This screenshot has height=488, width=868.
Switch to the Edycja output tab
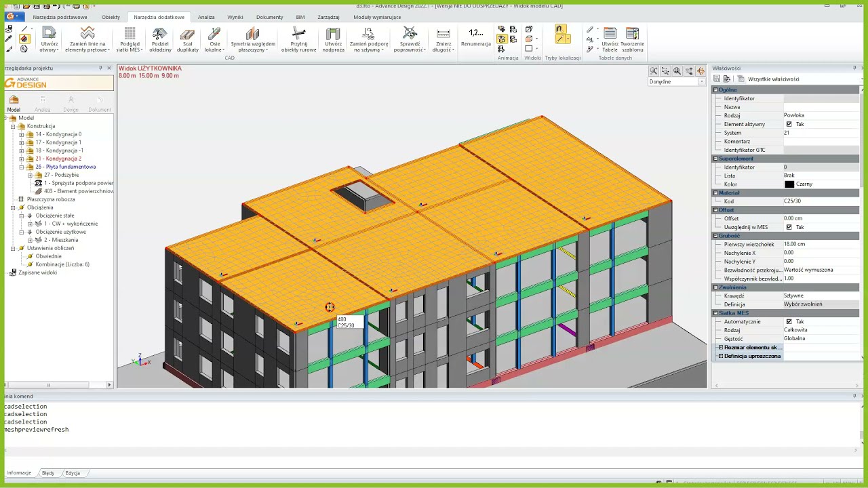pos(73,473)
